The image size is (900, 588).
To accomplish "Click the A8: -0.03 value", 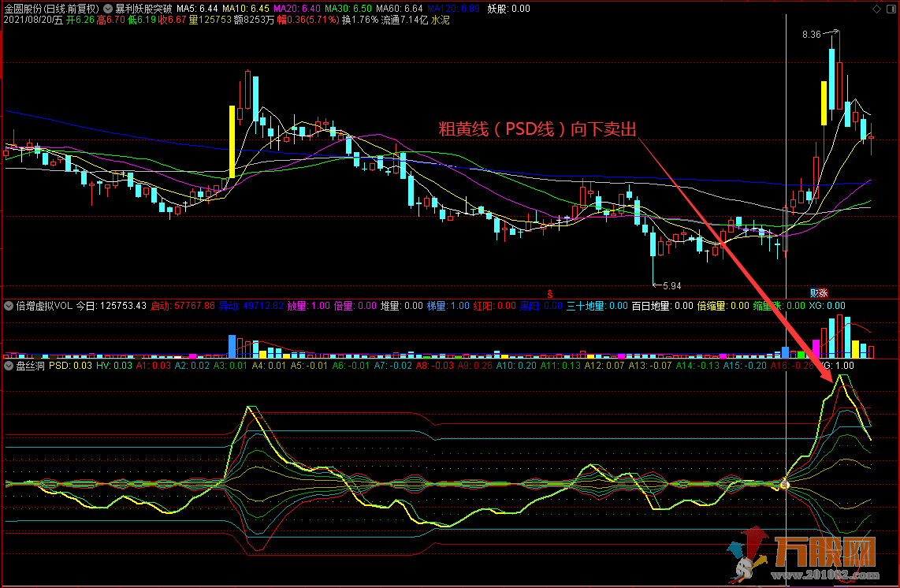I will pos(435,366).
